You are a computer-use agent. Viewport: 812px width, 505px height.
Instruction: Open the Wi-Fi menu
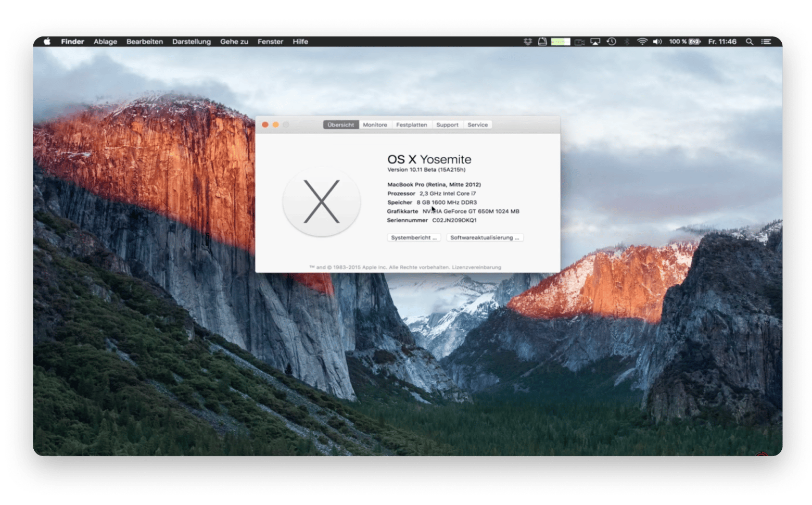642,42
